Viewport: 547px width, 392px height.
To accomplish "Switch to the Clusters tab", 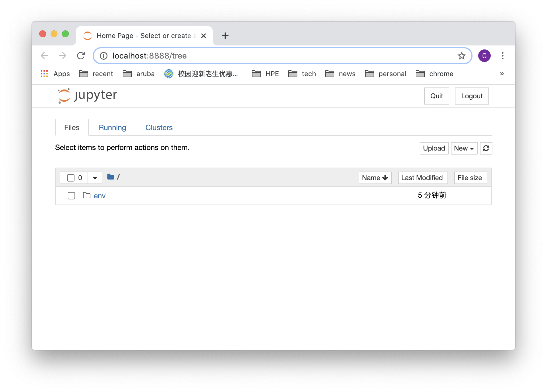I will point(159,127).
